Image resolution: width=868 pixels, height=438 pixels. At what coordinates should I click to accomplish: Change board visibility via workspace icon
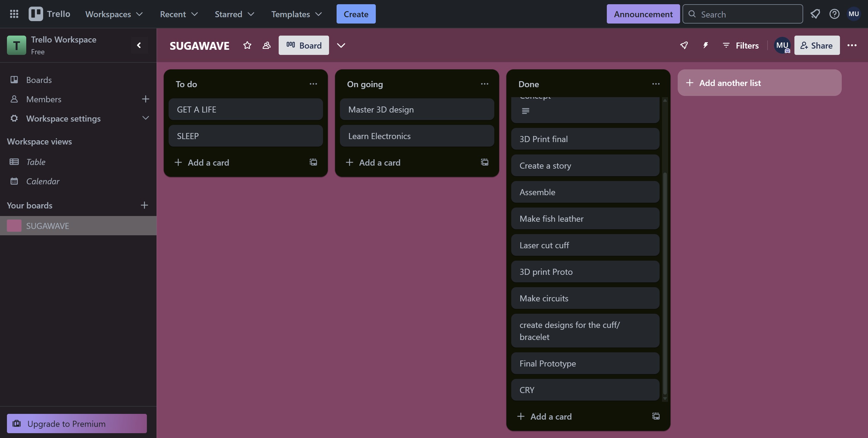click(x=266, y=45)
